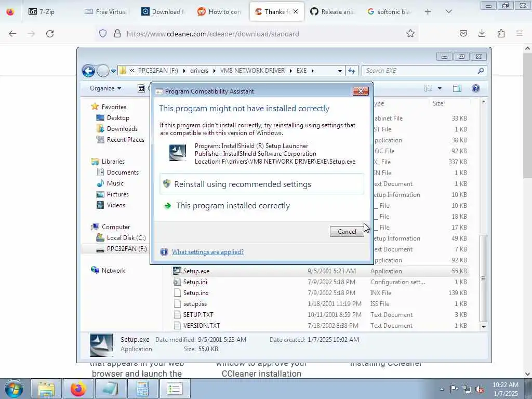Screen dimensions: 532x399
Task: Open Firefox from the taskbar
Action: click(78, 389)
